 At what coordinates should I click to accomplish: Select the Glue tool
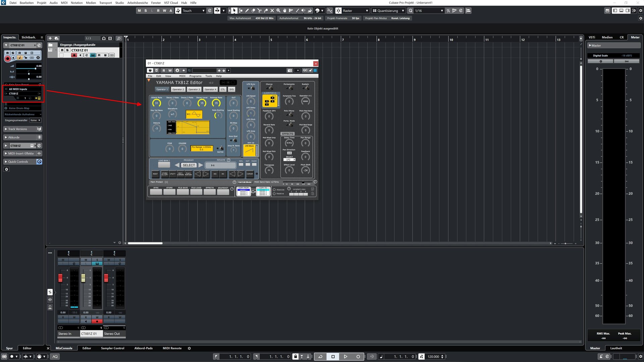point(266,11)
